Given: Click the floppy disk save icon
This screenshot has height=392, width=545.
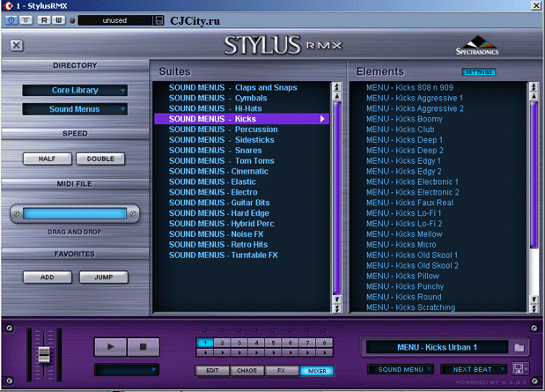Looking at the screenshot, I should [x=519, y=369].
